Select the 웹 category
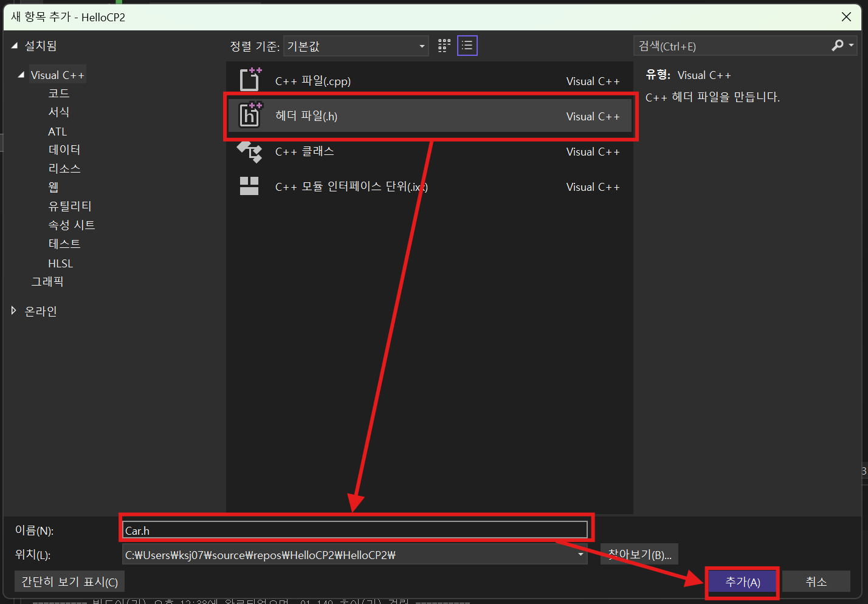The height and width of the screenshot is (604, 868). (x=53, y=187)
